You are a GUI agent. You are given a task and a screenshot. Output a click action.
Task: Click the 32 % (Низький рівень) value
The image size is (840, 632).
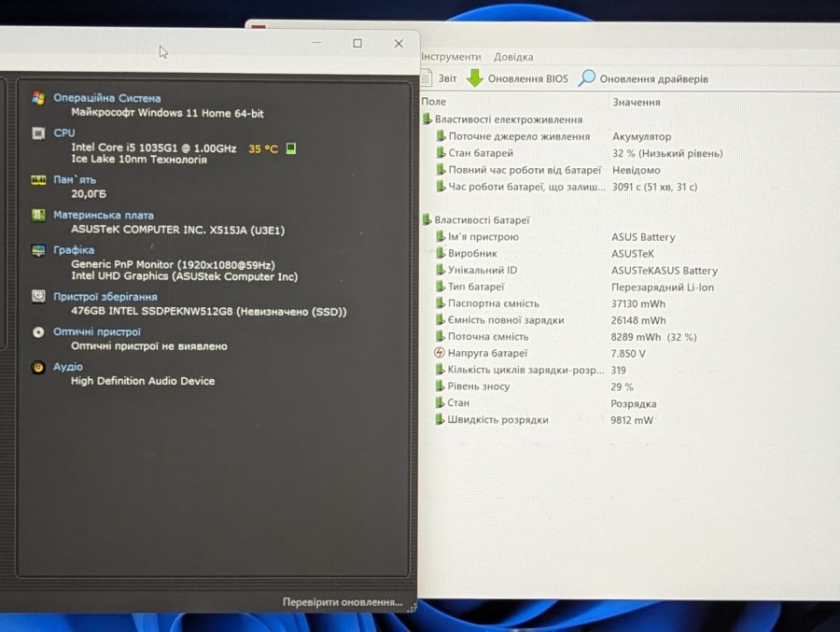click(667, 153)
